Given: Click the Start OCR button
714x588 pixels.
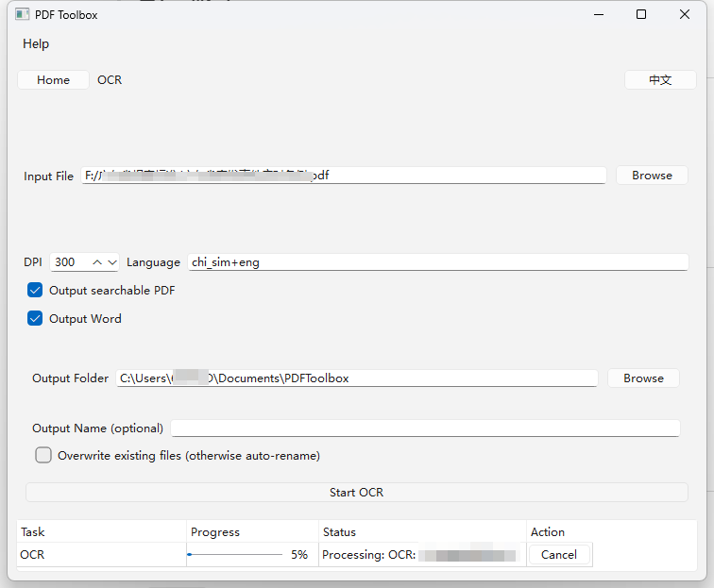Looking at the screenshot, I should (357, 493).
